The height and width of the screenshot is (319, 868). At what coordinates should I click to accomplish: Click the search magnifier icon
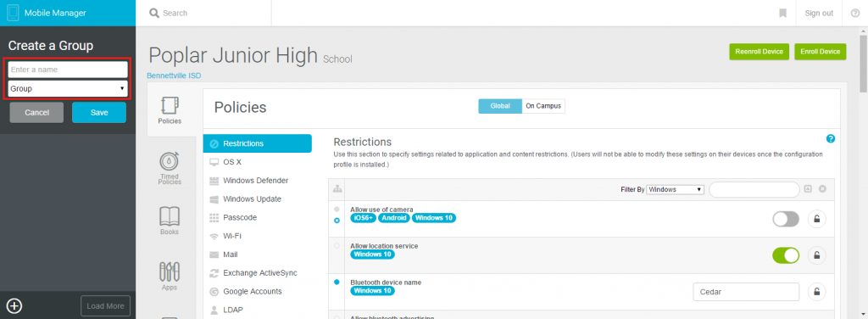tap(154, 13)
